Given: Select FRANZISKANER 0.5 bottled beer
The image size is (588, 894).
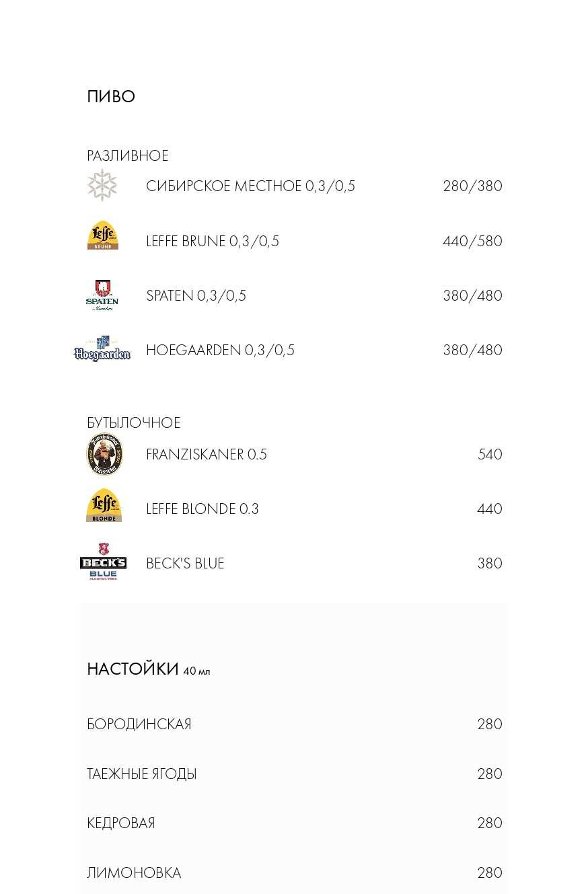Looking at the screenshot, I should pos(206,455).
